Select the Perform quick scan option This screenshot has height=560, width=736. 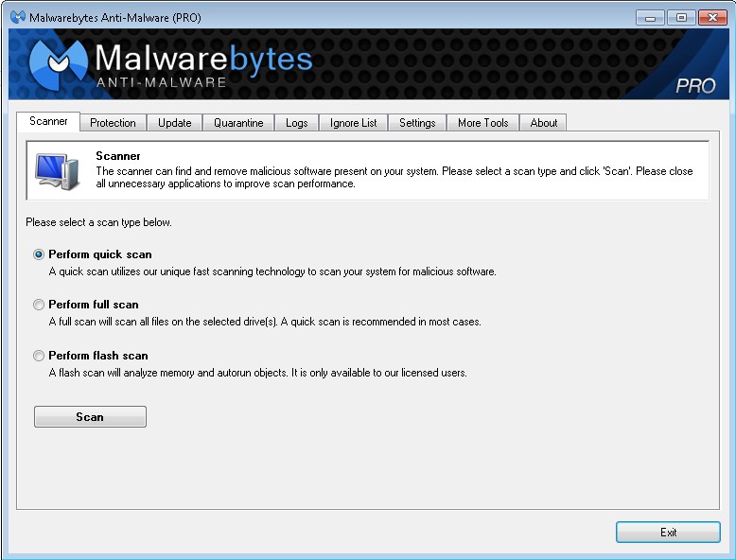click(39, 254)
